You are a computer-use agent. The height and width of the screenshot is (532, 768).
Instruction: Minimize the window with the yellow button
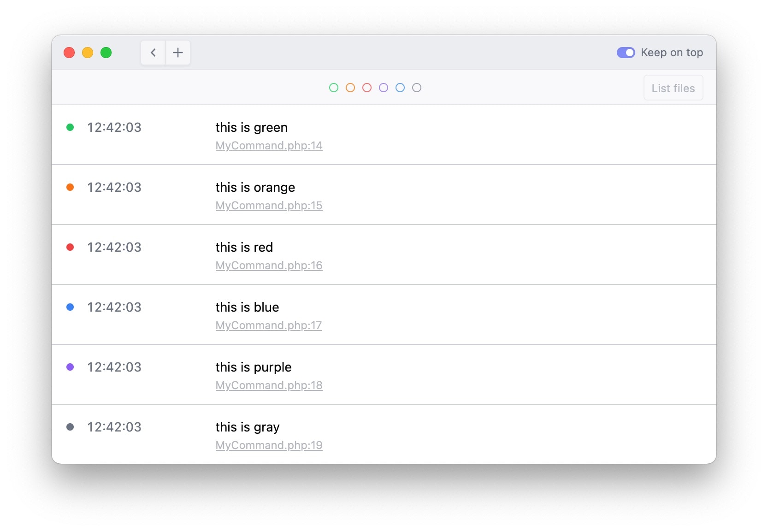click(88, 53)
